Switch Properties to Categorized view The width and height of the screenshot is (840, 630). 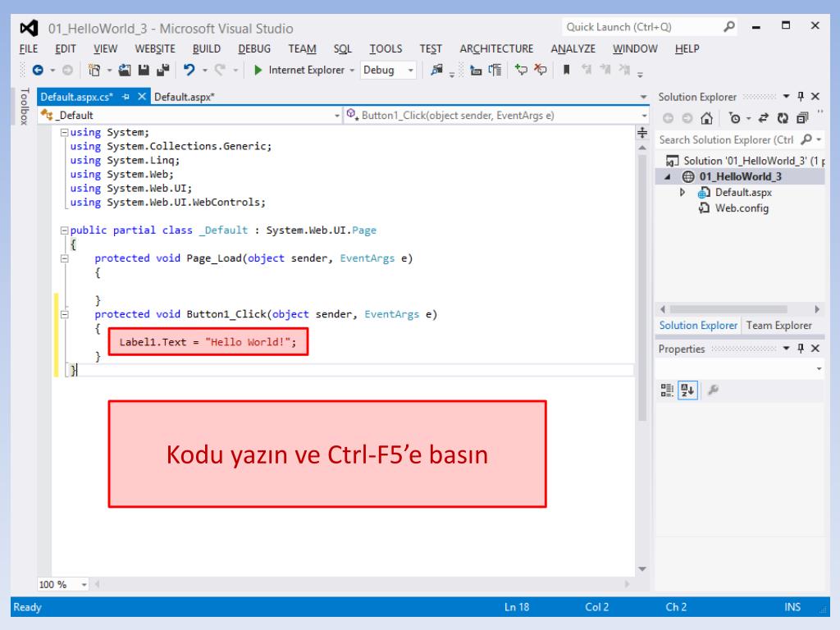tap(667, 390)
